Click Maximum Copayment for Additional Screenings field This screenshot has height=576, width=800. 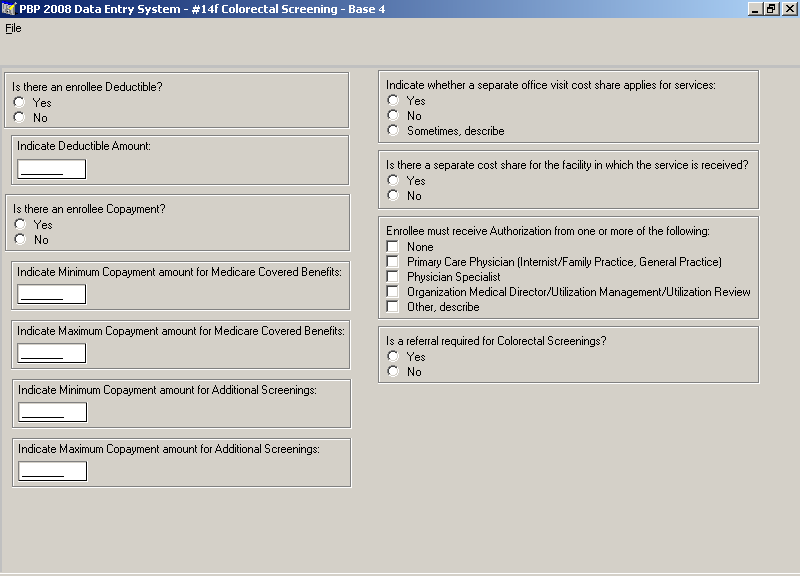53,471
